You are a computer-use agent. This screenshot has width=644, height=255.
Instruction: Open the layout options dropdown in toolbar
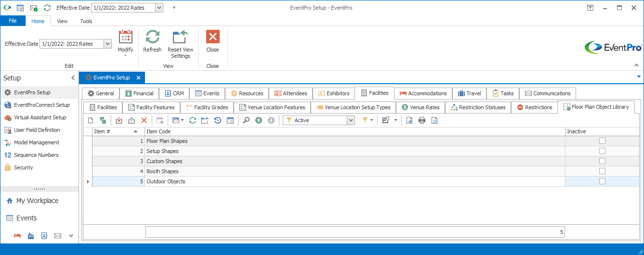point(395,120)
